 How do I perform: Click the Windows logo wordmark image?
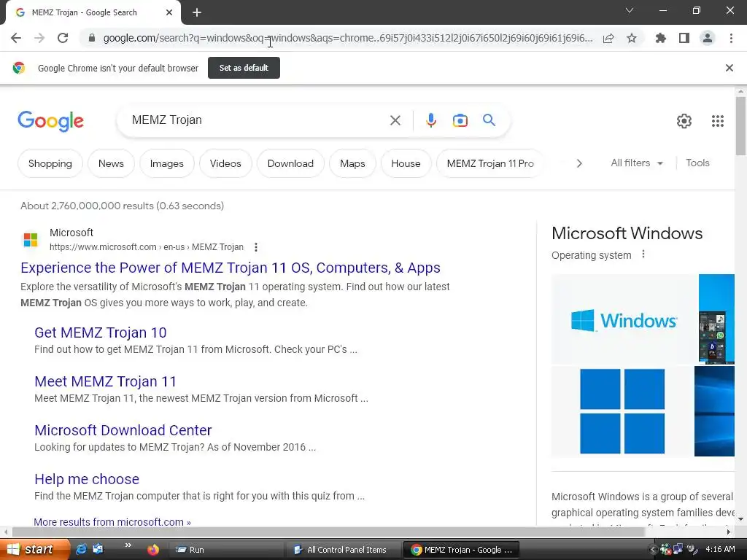click(x=624, y=320)
